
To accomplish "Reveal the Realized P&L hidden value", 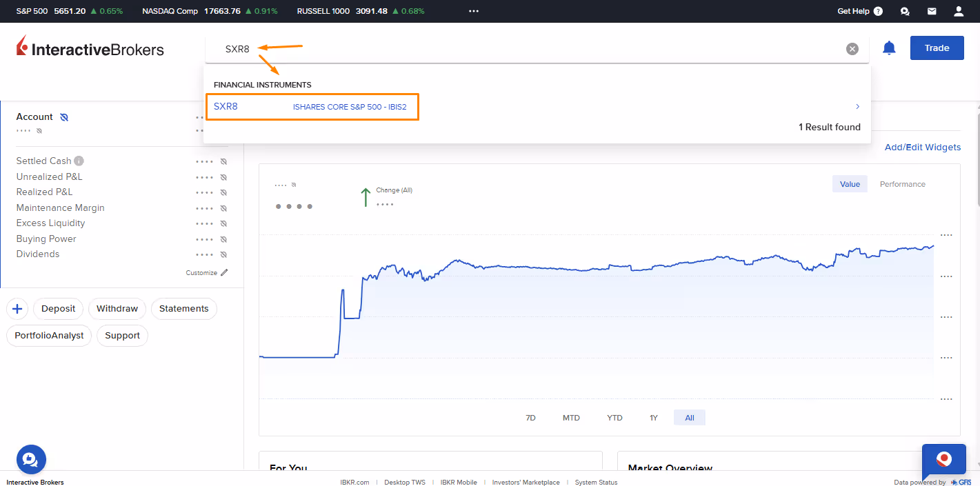I will (223, 192).
